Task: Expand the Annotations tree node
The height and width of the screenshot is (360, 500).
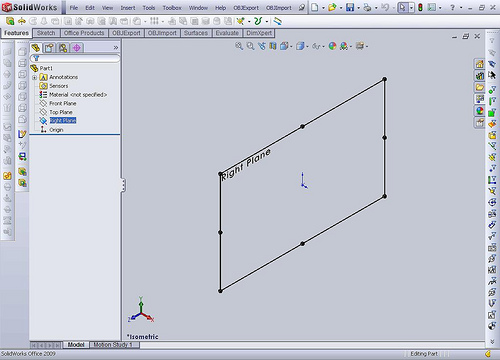Action: coord(34,77)
